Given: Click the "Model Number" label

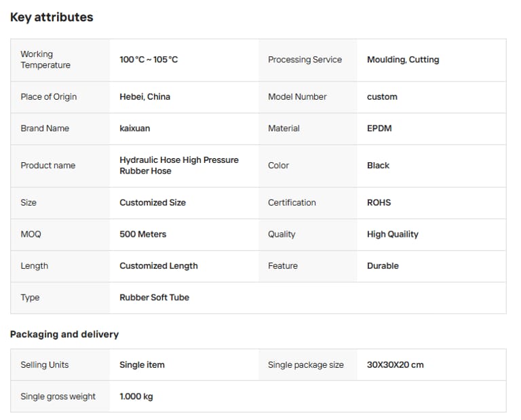Looking at the screenshot, I should [297, 97].
